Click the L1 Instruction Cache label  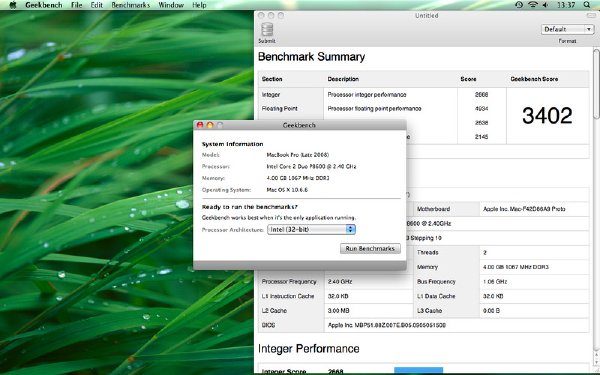coord(288,296)
